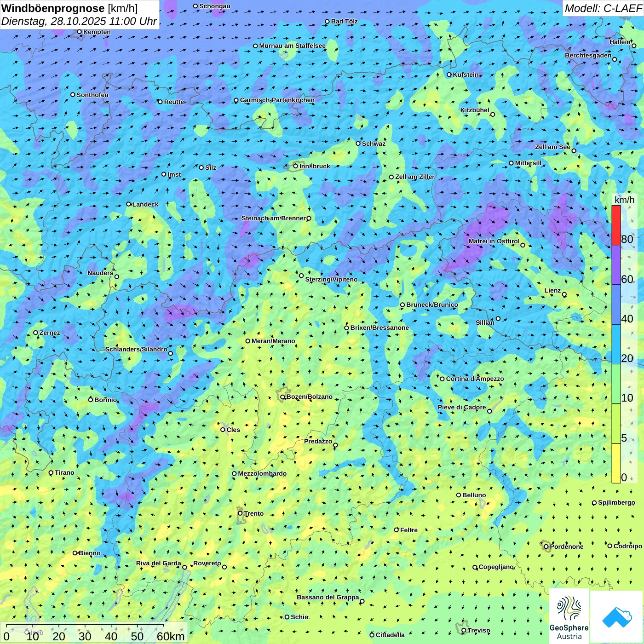The height and width of the screenshot is (644, 644).
Task: Click the Meran/Merano city label
Action: 273,341
